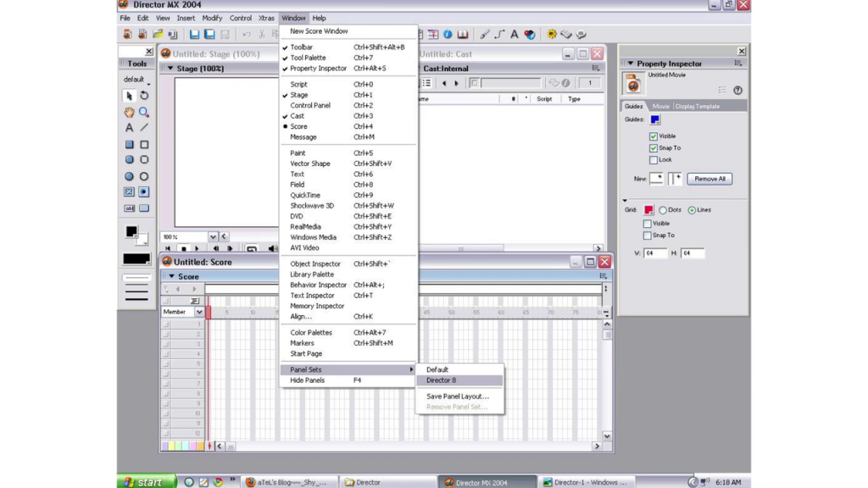Uncheck Guides Snap To checkbox
The height and width of the screenshot is (488, 868).
point(654,148)
